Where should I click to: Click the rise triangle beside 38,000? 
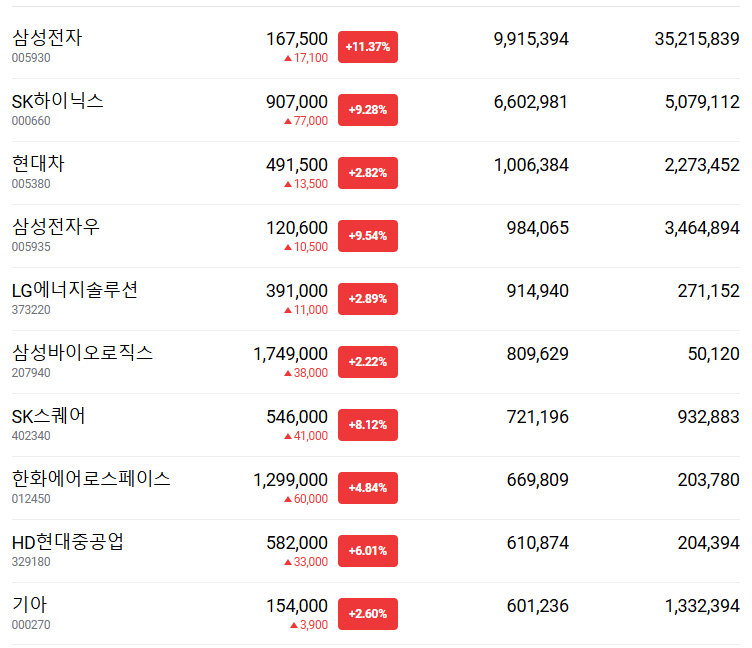(x=288, y=373)
